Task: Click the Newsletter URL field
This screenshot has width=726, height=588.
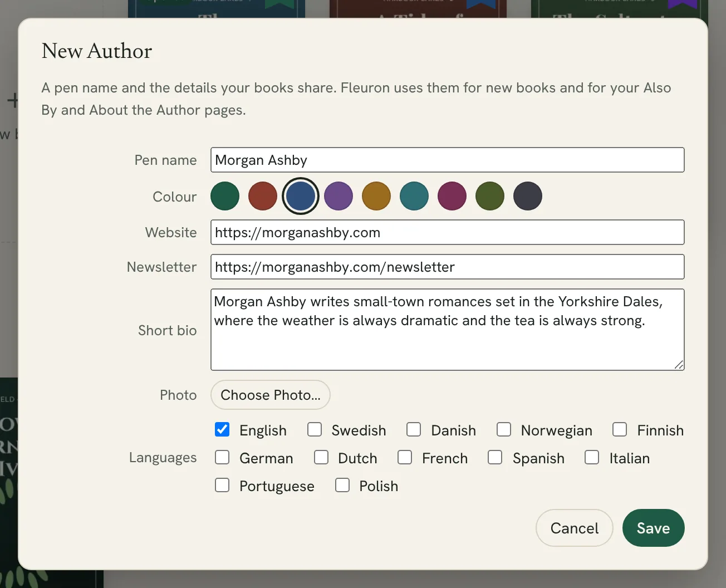Action: click(448, 267)
